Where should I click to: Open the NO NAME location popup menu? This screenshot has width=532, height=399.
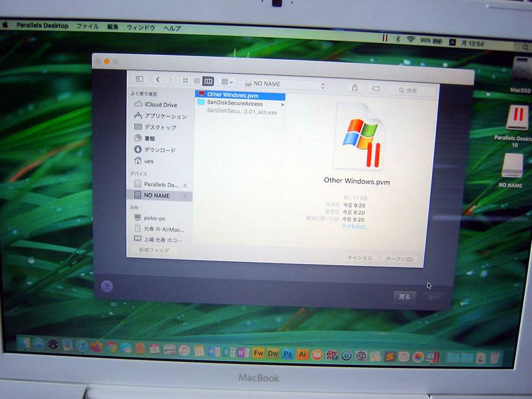click(x=286, y=85)
